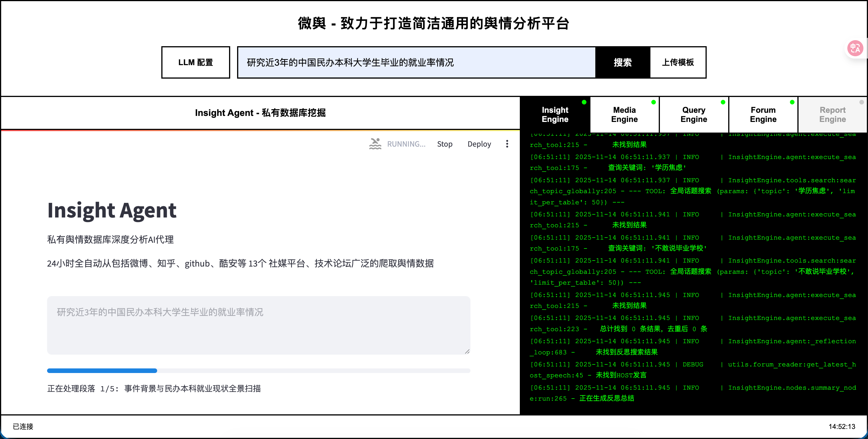868x439 pixels.
Task: Open the LLM 配置 settings
Action: (x=195, y=62)
